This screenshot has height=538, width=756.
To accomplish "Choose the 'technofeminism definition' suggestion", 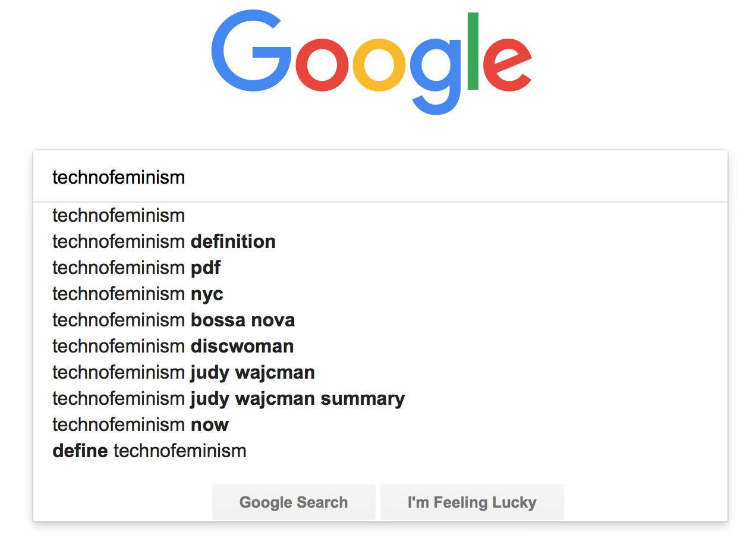I will (164, 241).
